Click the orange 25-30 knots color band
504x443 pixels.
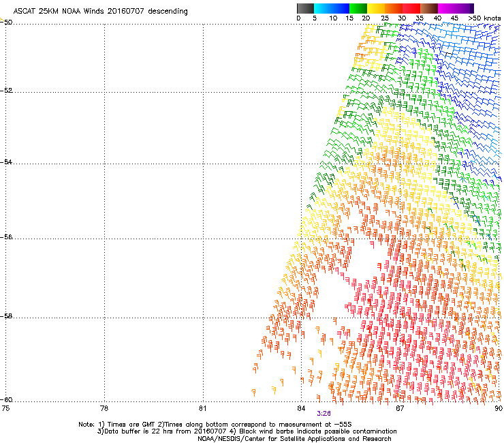pyautogui.click(x=394, y=8)
